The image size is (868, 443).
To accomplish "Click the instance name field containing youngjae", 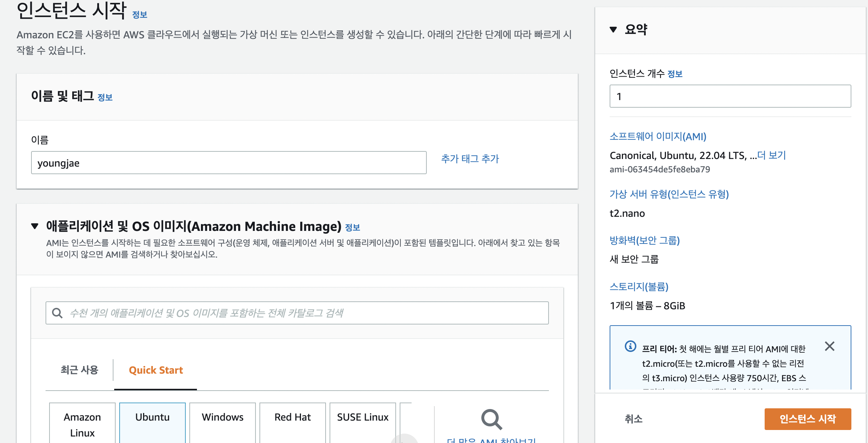I will (228, 163).
